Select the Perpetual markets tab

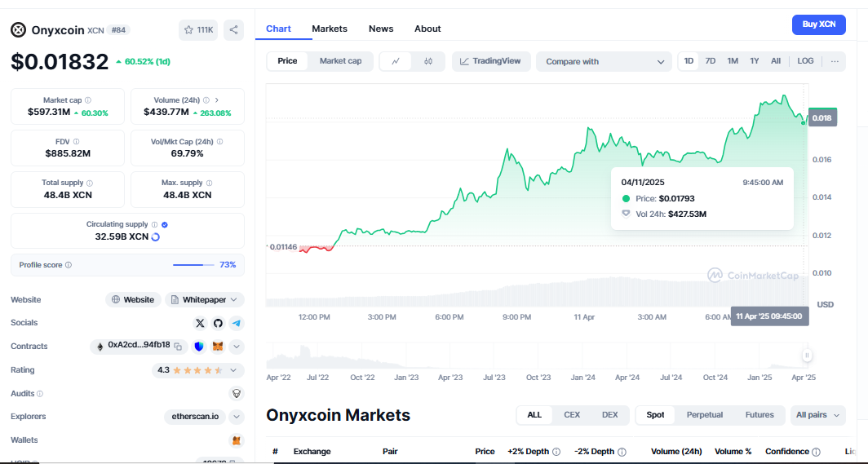click(x=705, y=415)
